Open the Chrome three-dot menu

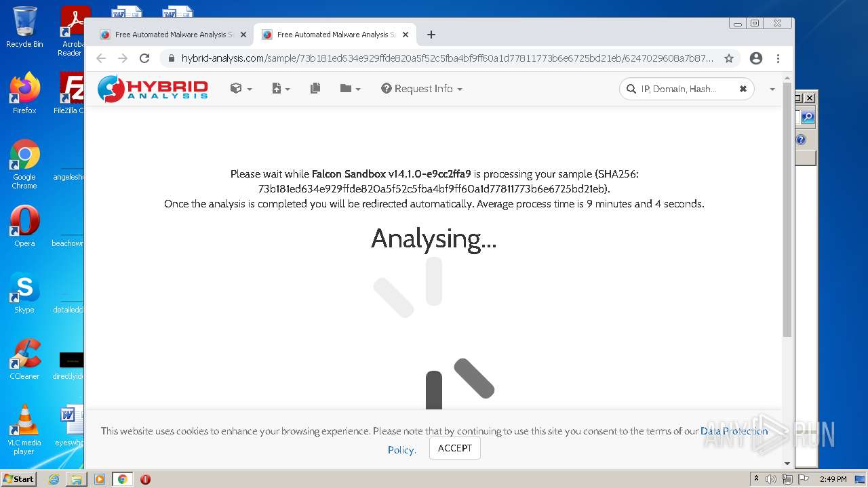pyautogui.click(x=778, y=58)
